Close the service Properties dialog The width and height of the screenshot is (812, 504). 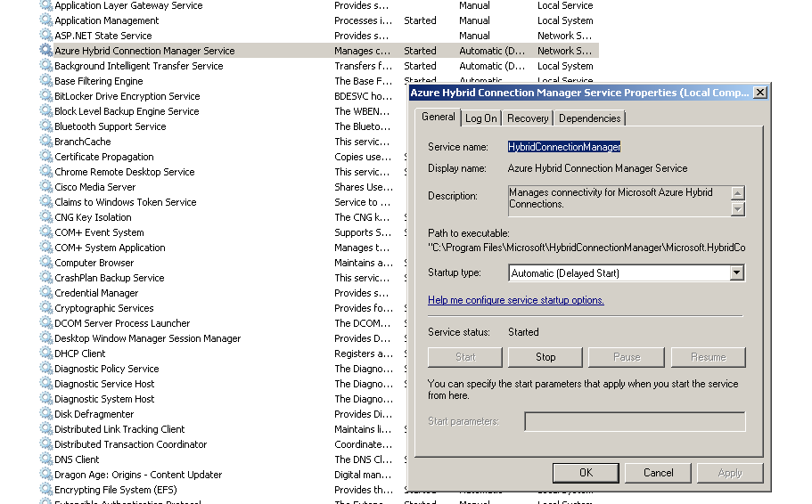[759, 93]
